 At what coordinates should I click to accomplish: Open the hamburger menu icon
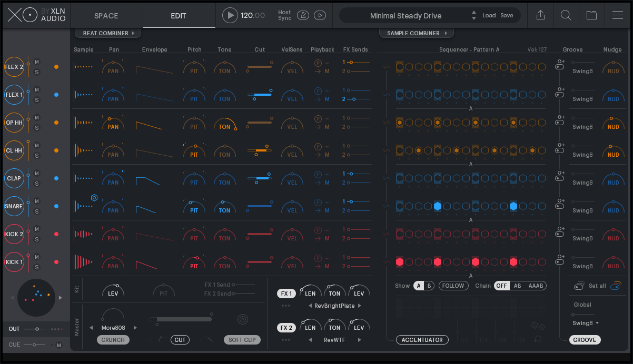pyautogui.click(x=617, y=15)
